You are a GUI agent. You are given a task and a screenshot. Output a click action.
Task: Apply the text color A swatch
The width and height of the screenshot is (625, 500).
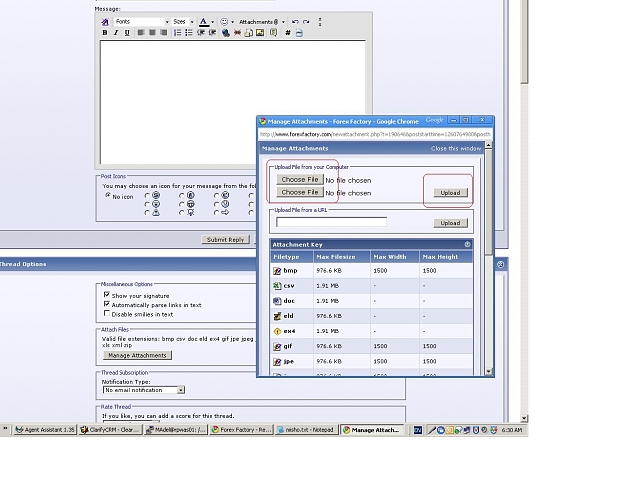[204, 22]
